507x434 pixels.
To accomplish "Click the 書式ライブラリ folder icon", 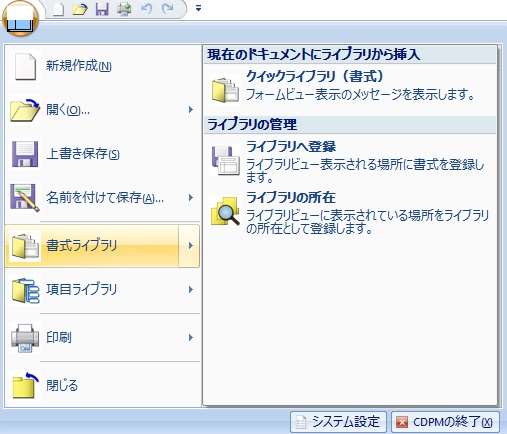I will (25, 246).
